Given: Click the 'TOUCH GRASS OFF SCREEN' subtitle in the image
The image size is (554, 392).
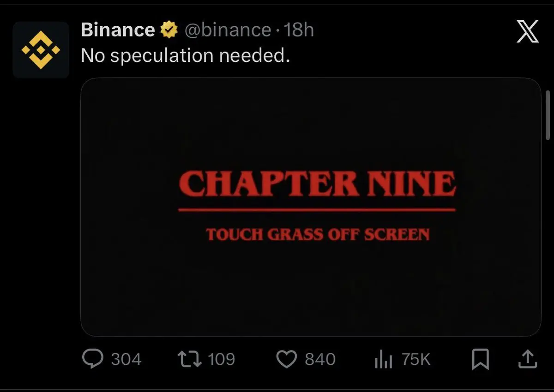Looking at the screenshot, I should pyautogui.click(x=318, y=235).
